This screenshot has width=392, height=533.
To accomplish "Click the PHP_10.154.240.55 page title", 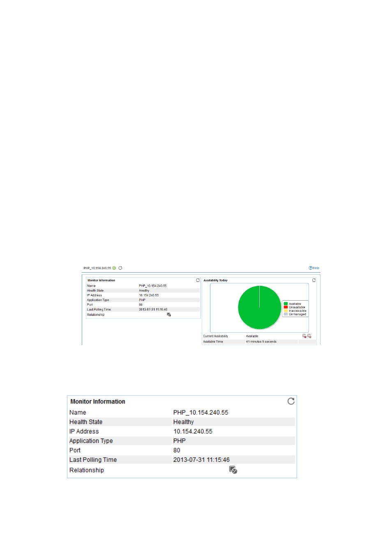I will point(97,268).
